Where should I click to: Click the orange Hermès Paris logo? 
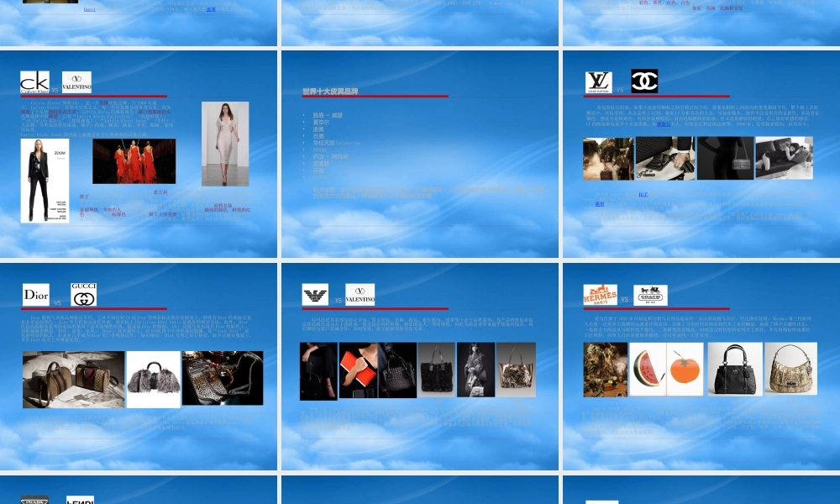600,295
